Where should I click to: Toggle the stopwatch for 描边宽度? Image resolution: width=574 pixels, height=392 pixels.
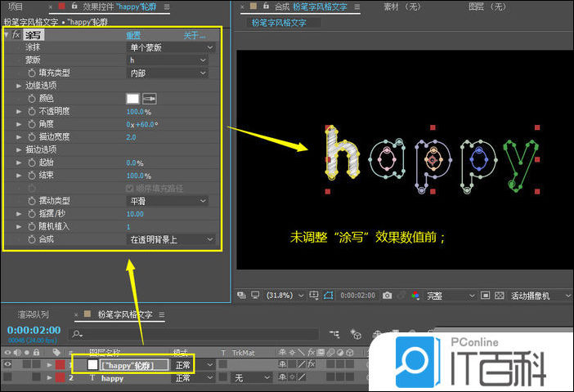click(32, 137)
